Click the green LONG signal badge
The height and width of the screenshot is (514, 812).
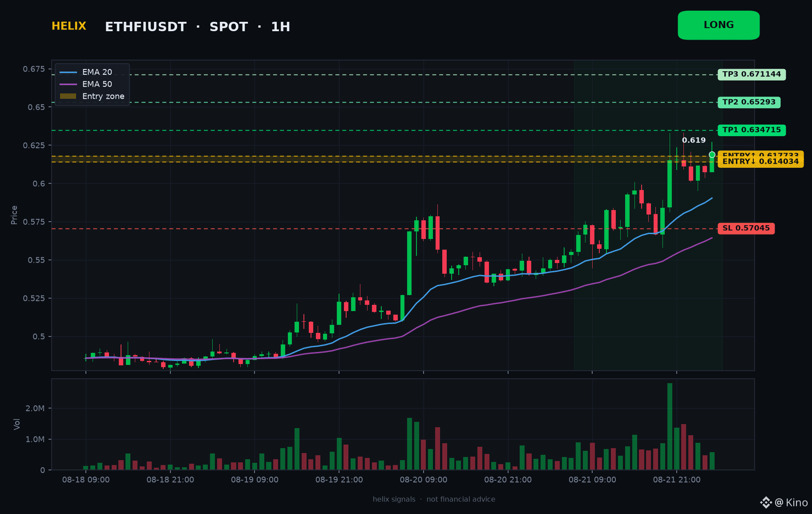[x=719, y=25]
